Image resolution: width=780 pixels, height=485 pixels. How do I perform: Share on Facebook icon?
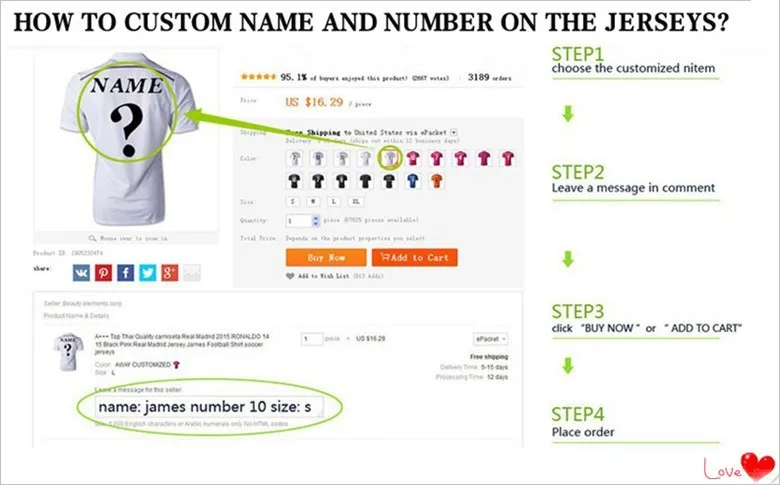point(125,273)
